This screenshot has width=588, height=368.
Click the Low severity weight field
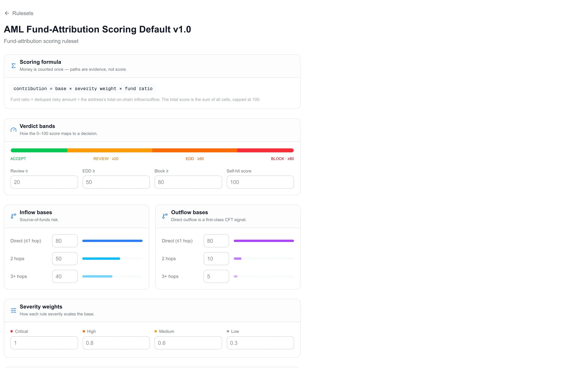pyautogui.click(x=260, y=343)
